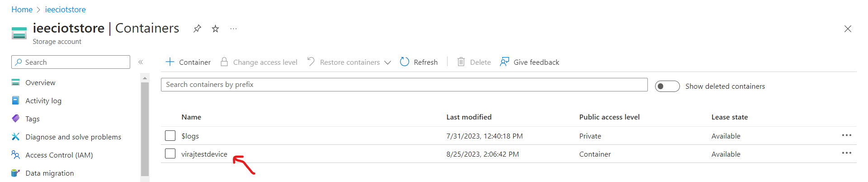The height and width of the screenshot is (182, 868).
Task: Pin the ieeciotstore page to dashboard
Action: point(197,29)
